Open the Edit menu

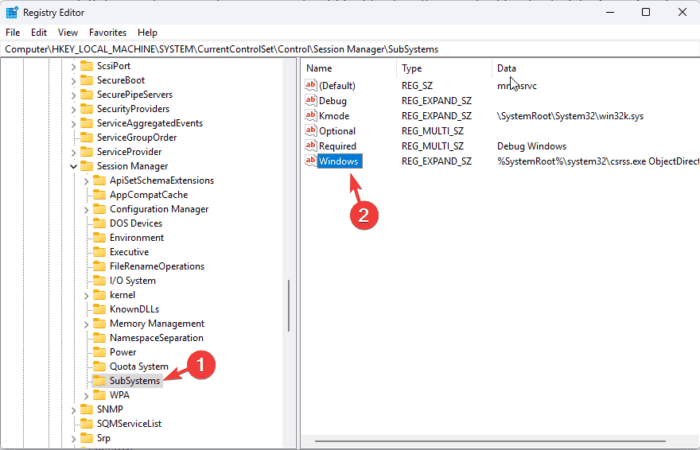(39, 33)
